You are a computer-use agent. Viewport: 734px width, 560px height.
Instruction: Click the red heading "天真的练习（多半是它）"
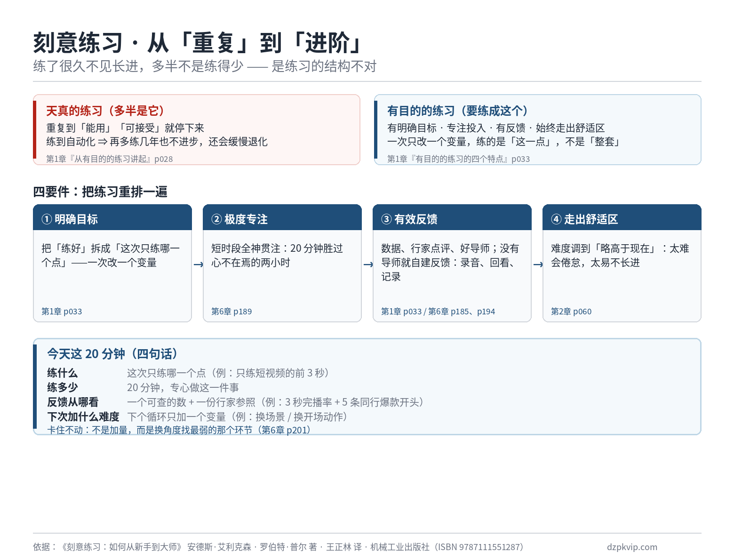pos(106,111)
